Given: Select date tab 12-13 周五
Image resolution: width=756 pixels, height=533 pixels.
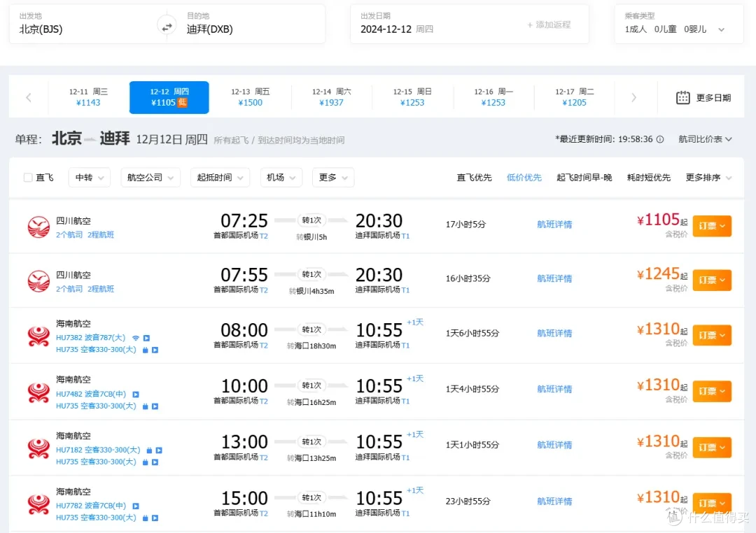Looking at the screenshot, I should pos(250,97).
